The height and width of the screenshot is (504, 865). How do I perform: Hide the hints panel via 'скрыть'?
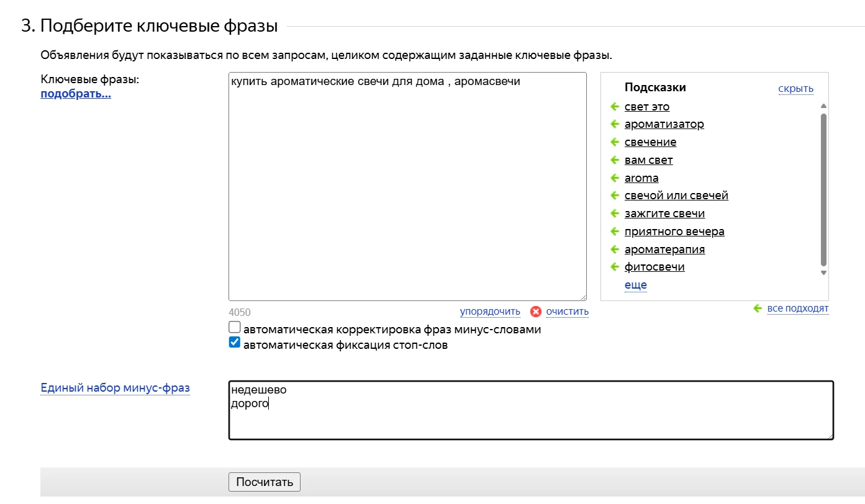point(795,89)
